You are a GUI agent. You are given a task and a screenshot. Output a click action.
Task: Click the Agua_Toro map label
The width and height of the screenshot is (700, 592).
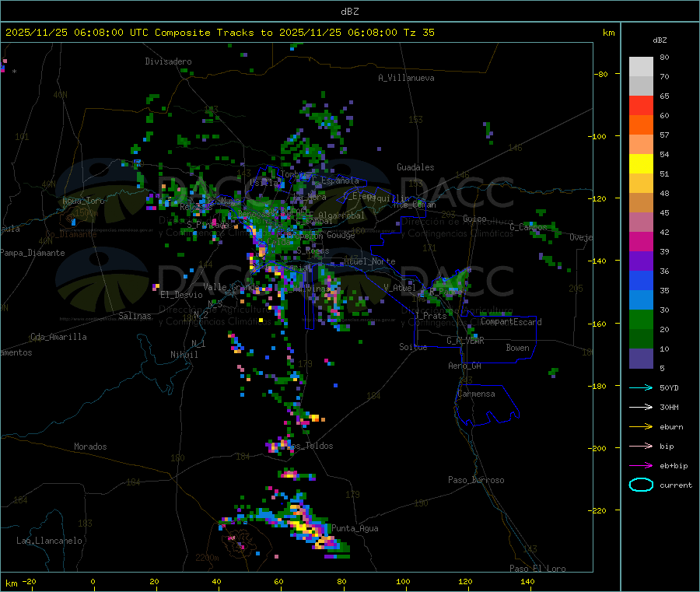tap(83, 201)
